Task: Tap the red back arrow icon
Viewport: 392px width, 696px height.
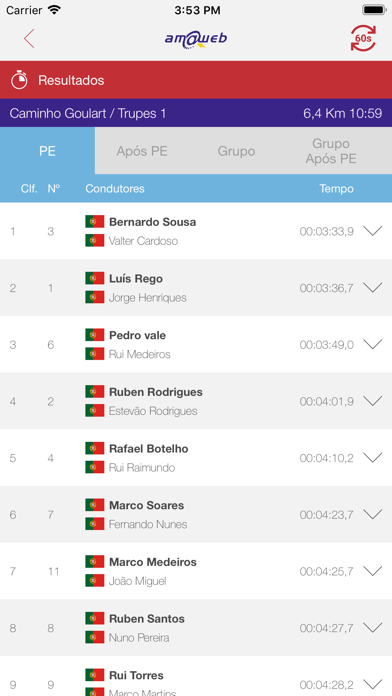Action: click(x=29, y=39)
